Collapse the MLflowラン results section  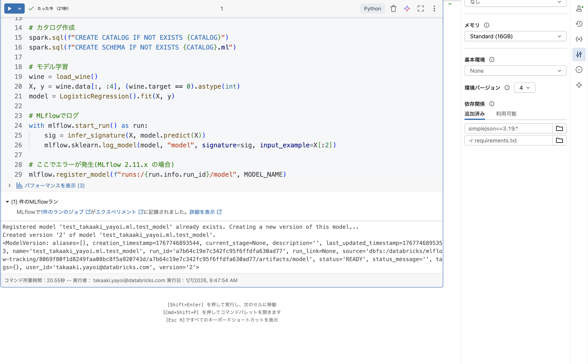(x=7, y=202)
